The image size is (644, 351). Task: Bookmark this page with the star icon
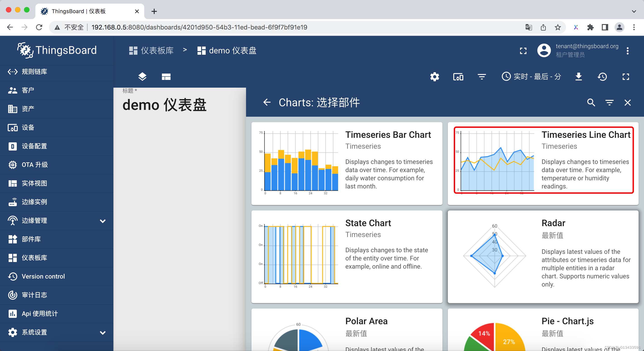pos(558,27)
